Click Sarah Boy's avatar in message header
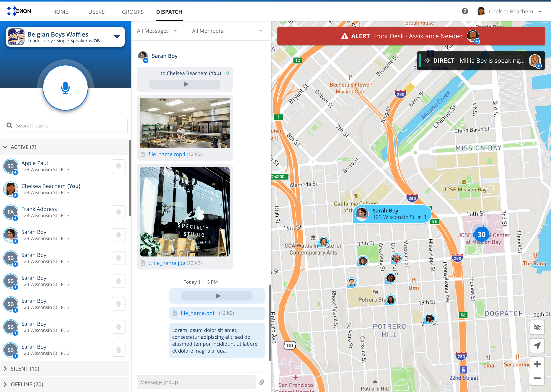551x392 pixels. coord(143,56)
